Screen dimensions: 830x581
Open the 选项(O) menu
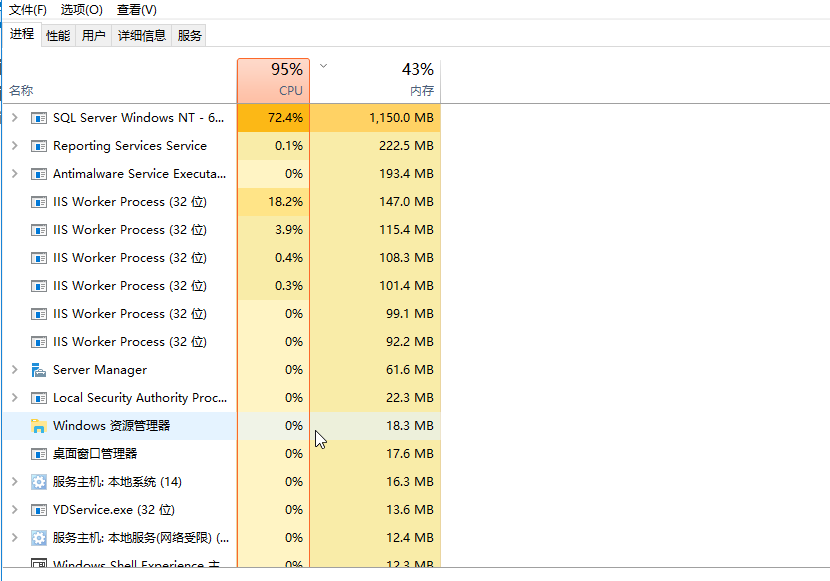[x=82, y=10]
